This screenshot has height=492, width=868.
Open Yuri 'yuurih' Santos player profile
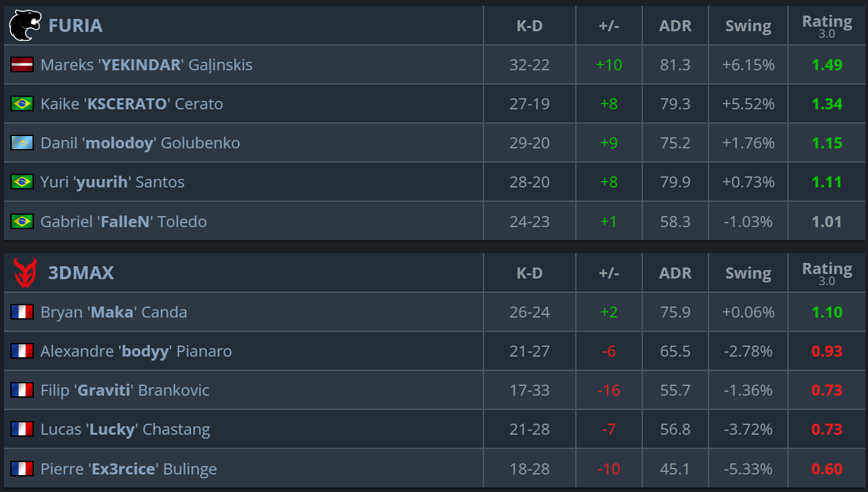[113, 182]
